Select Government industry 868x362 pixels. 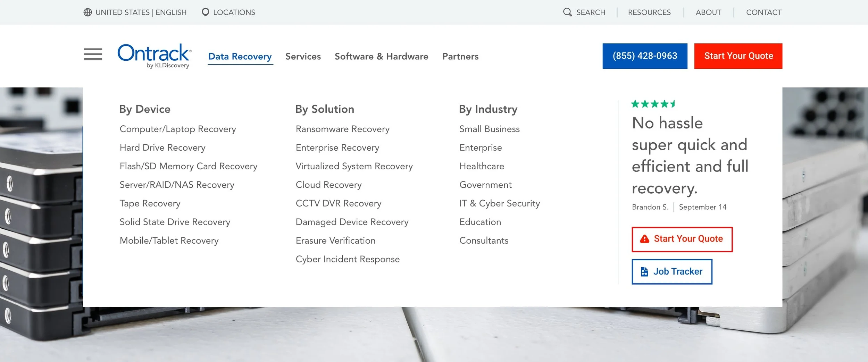(486, 185)
